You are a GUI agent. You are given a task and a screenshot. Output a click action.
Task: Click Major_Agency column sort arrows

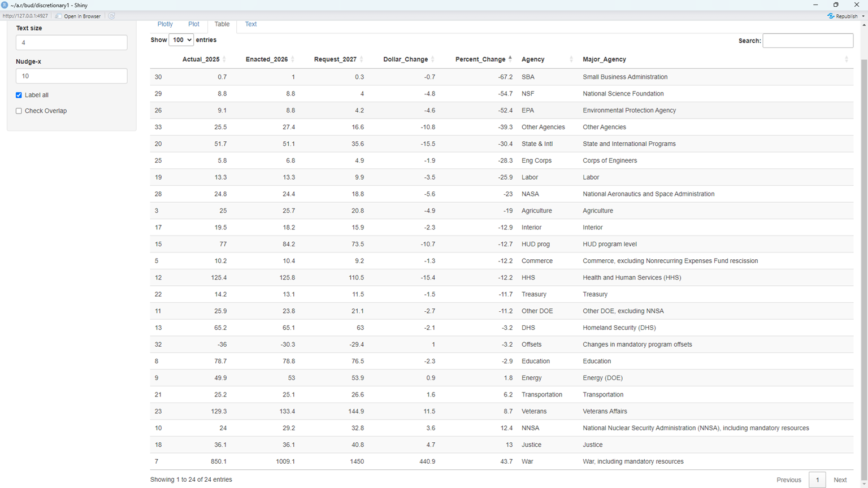click(846, 59)
